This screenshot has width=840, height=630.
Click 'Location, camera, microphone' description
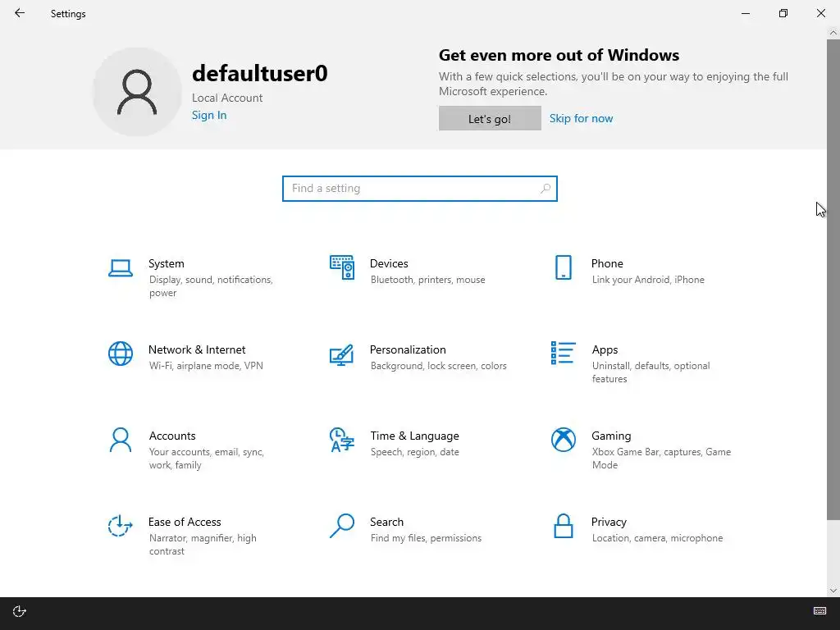pos(657,538)
